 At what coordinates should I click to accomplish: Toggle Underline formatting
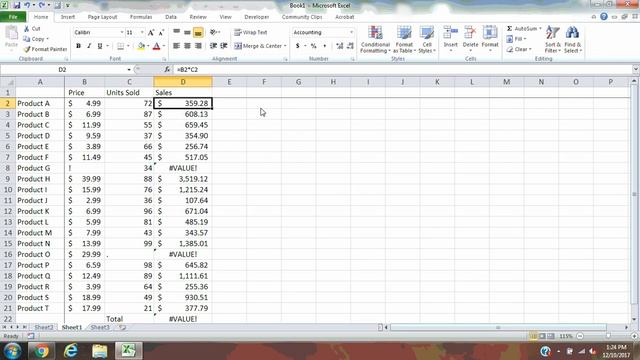(x=100, y=46)
